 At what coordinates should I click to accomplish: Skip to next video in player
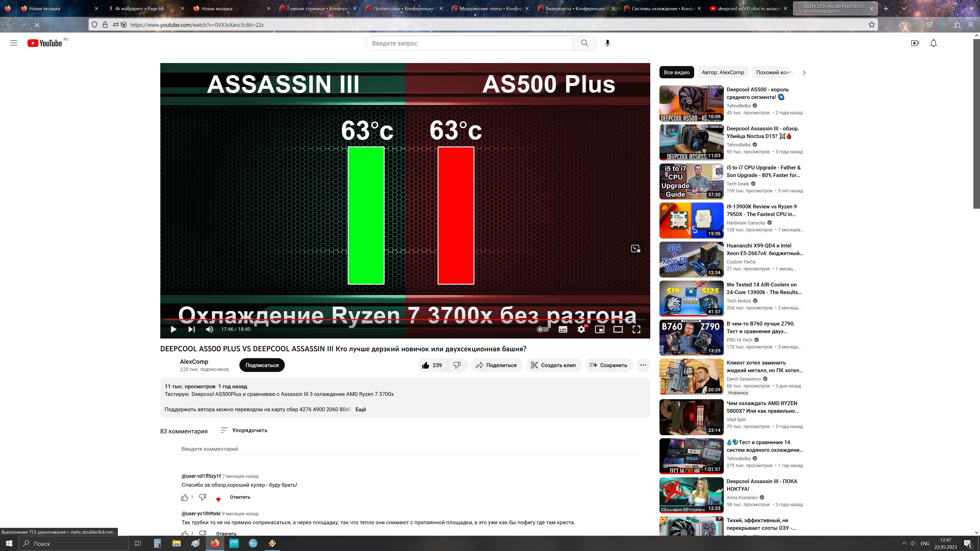pyautogui.click(x=191, y=329)
